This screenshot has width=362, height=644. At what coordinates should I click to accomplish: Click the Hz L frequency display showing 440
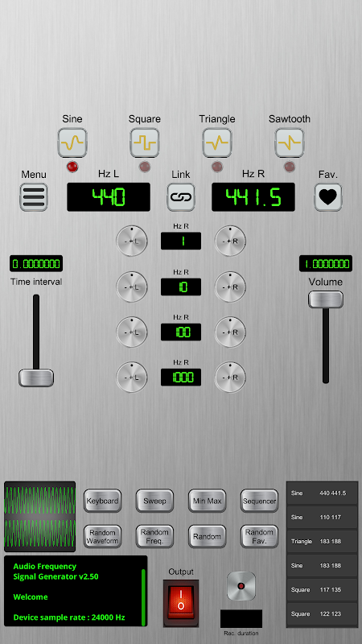click(109, 197)
